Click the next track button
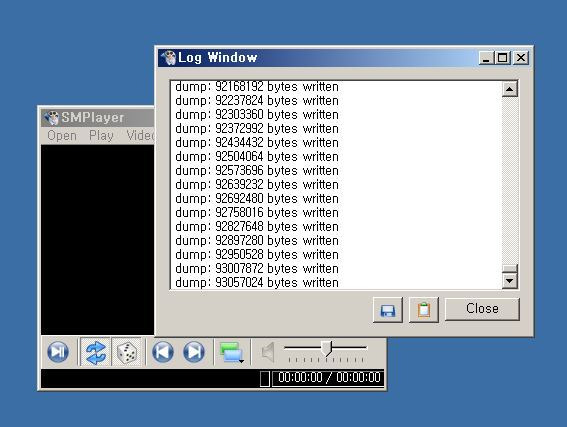This screenshot has height=427, width=567. 194,352
